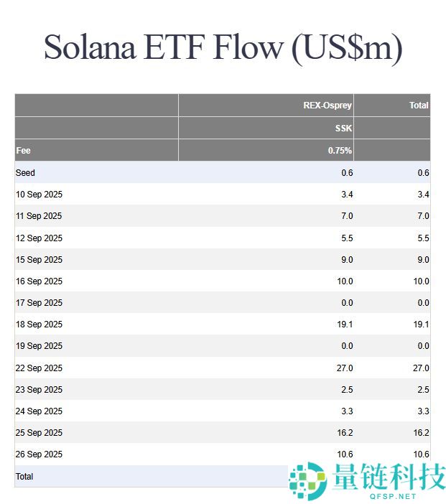
Task: Click the 量链科技 watermark text
Action: pyautogui.click(x=389, y=475)
